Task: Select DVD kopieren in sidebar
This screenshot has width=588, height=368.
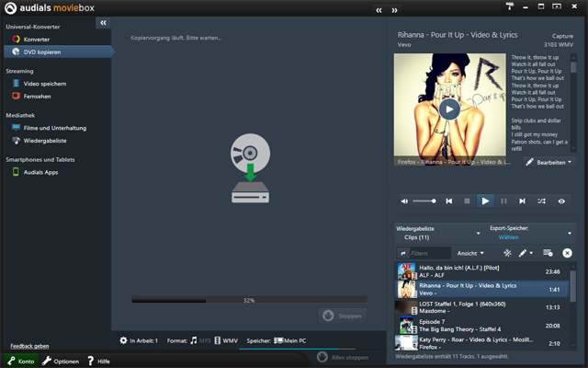Action: [58, 52]
